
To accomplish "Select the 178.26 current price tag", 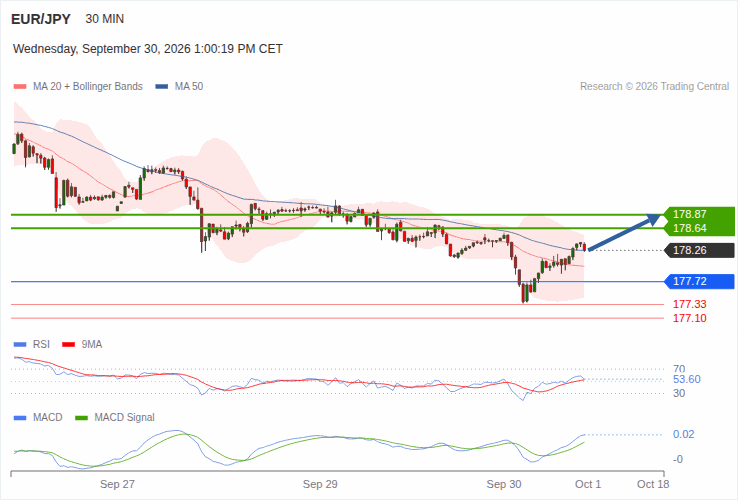I will pyautogui.click(x=699, y=250).
